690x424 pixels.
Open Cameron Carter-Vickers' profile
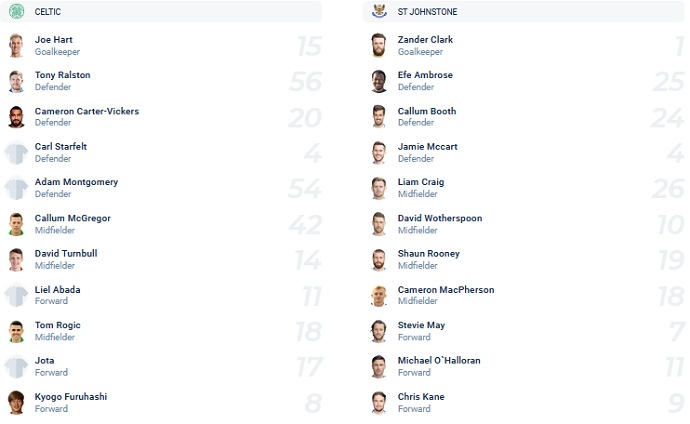coord(87,111)
